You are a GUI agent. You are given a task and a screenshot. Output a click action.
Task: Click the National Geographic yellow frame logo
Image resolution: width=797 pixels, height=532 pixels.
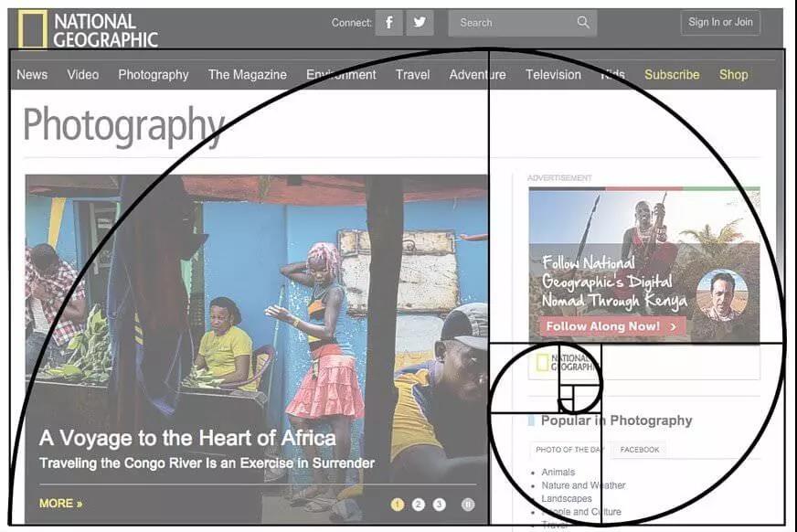(33, 29)
